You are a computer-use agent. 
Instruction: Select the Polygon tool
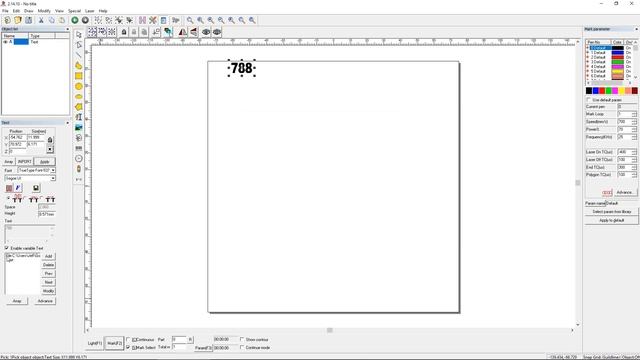coord(79,107)
